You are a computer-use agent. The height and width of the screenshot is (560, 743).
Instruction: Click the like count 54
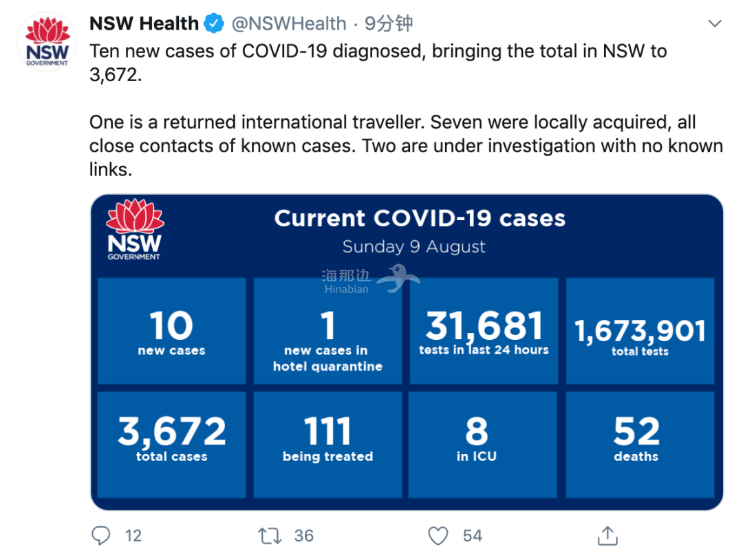pos(473,536)
